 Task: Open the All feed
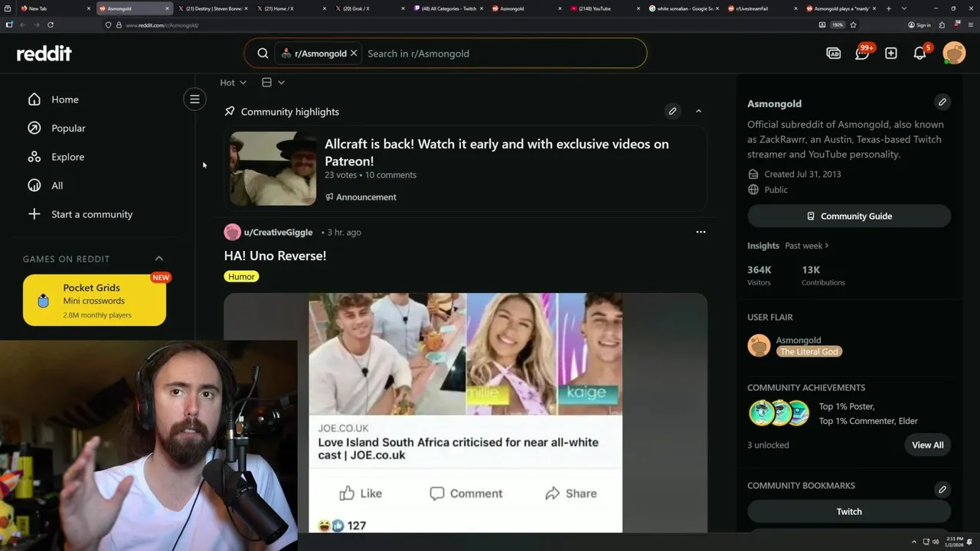[x=57, y=185]
